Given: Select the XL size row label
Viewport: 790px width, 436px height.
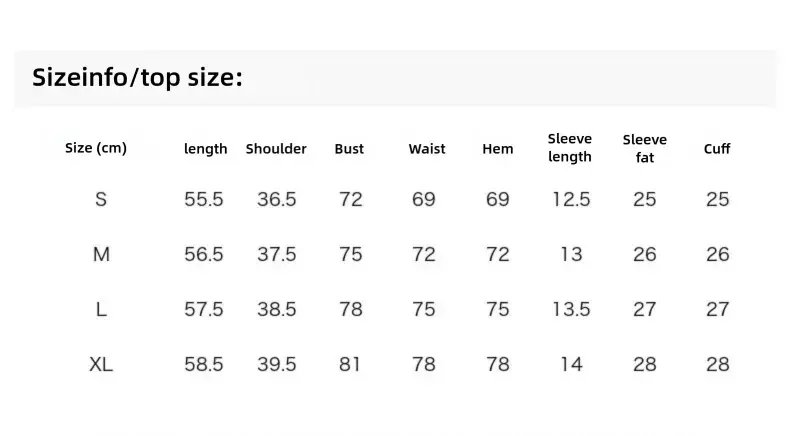Looking at the screenshot, I should tap(101, 364).
